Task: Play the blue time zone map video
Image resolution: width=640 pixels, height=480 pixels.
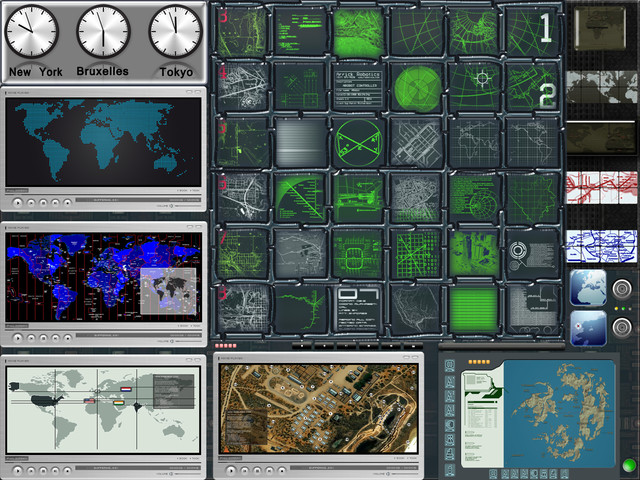Action: 18,338
